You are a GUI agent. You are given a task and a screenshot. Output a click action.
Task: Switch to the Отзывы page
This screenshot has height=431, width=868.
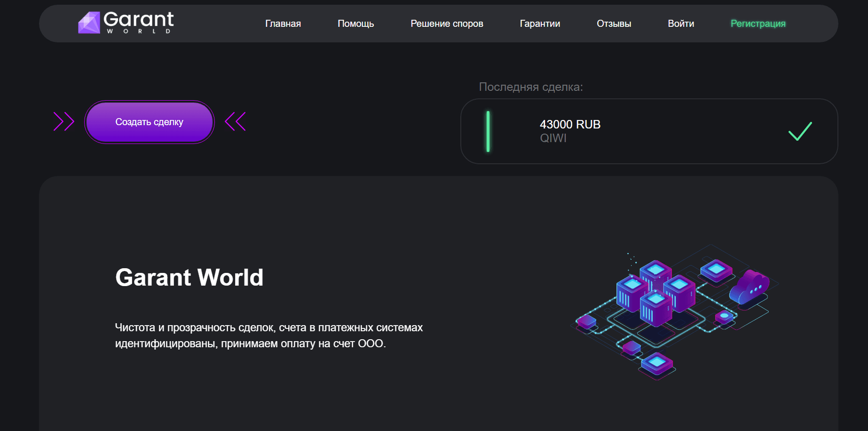pos(614,23)
